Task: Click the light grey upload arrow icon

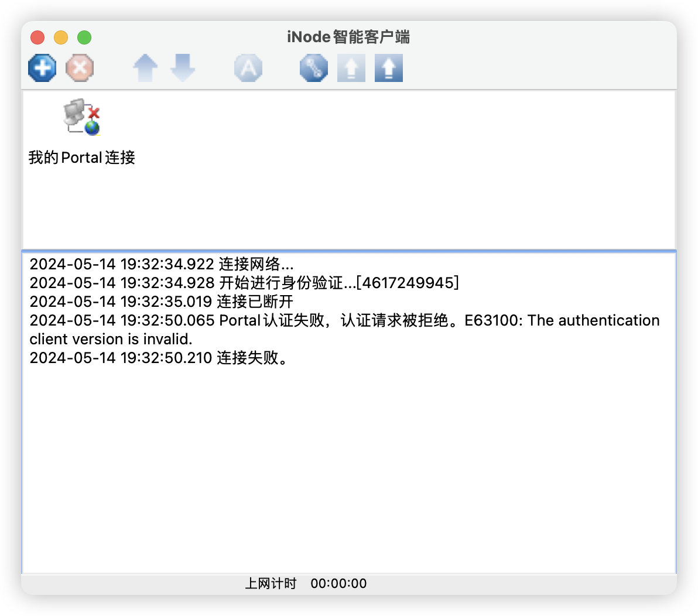Action: [x=351, y=68]
